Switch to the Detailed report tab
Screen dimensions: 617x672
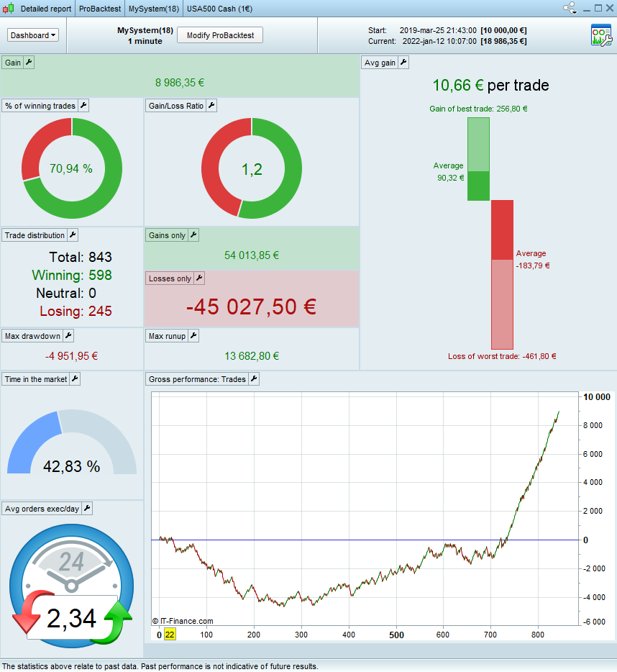pyautogui.click(x=46, y=9)
